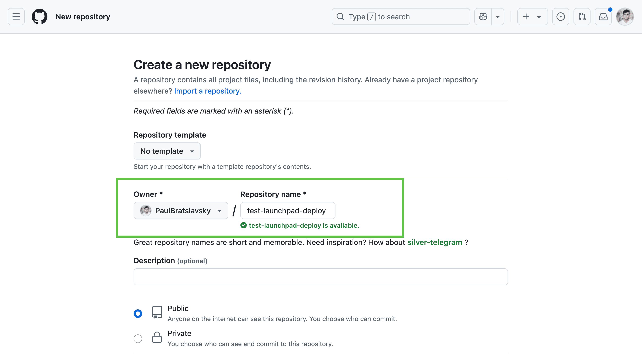Click the Import a repository link
Viewport: 642px width, 364px height.
coord(208,91)
